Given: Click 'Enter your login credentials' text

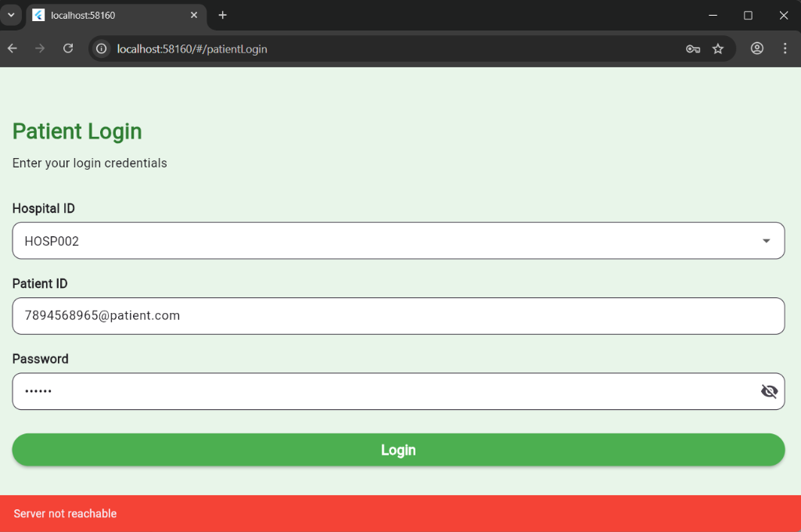Looking at the screenshot, I should coord(89,163).
